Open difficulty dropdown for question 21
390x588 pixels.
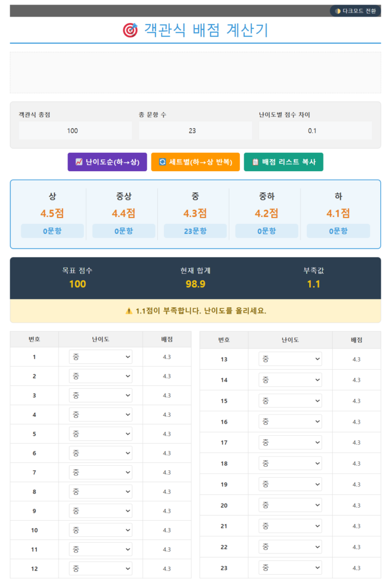pyautogui.click(x=290, y=526)
